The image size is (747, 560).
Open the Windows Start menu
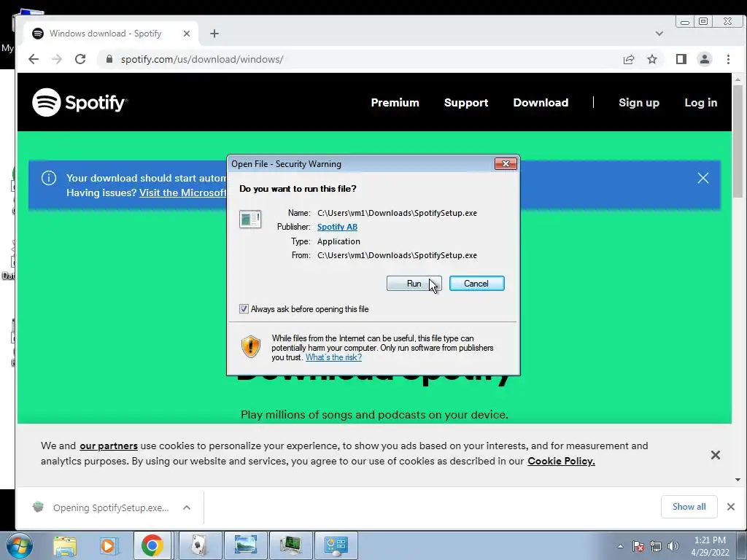pos(19,545)
